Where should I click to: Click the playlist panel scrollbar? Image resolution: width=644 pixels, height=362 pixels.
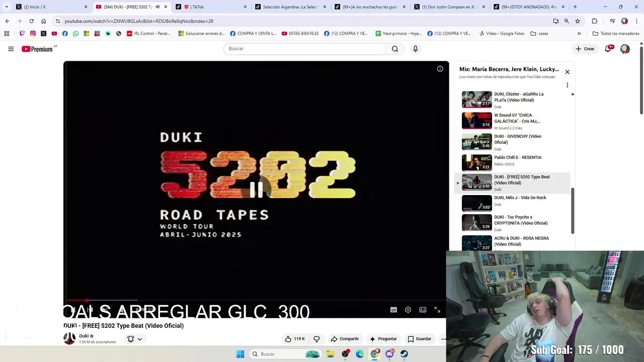tap(573, 211)
